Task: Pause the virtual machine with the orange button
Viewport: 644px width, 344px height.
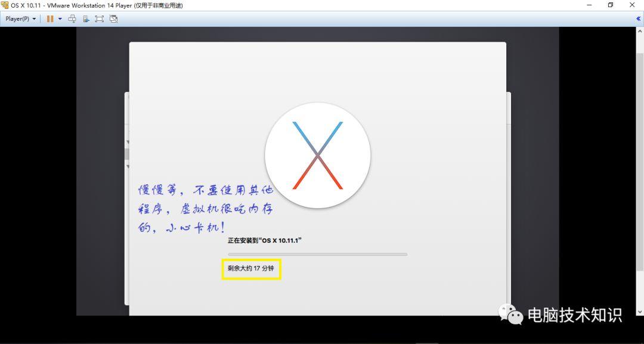Action: 49,19
